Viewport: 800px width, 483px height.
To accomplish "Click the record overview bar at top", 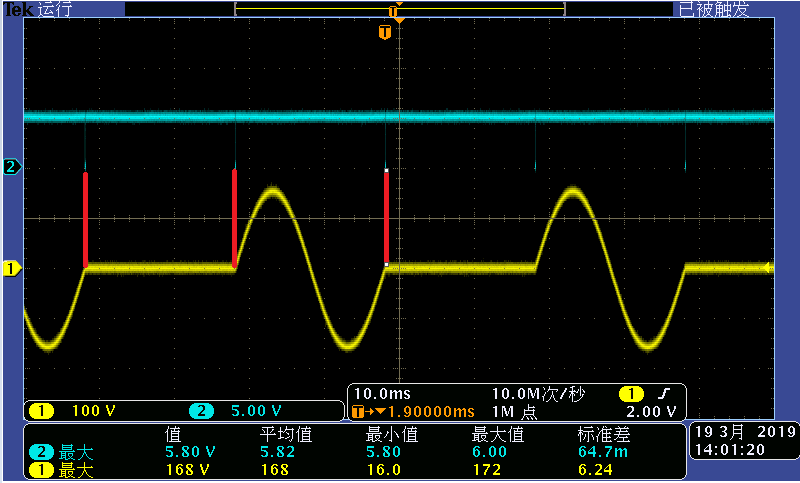I will tap(400, 9).
